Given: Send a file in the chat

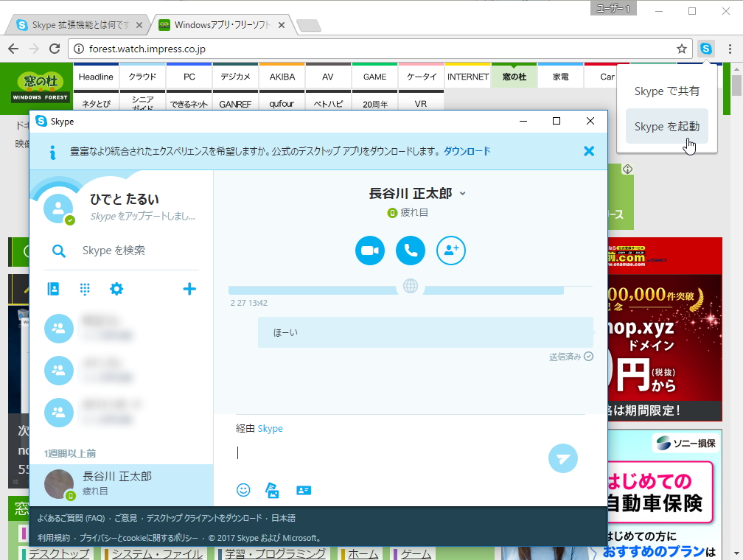Looking at the screenshot, I should [x=272, y=489].
